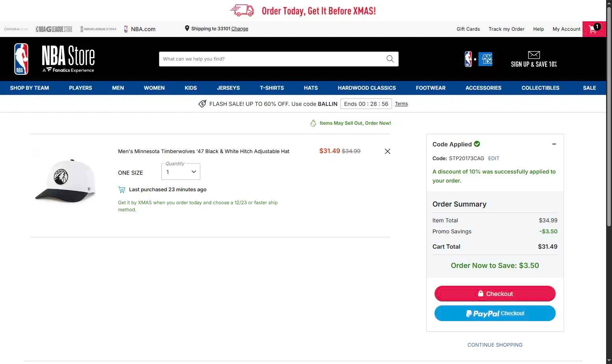Click the scrollbar down arrow
Viewport: 612px width, 364px height.
609,360
